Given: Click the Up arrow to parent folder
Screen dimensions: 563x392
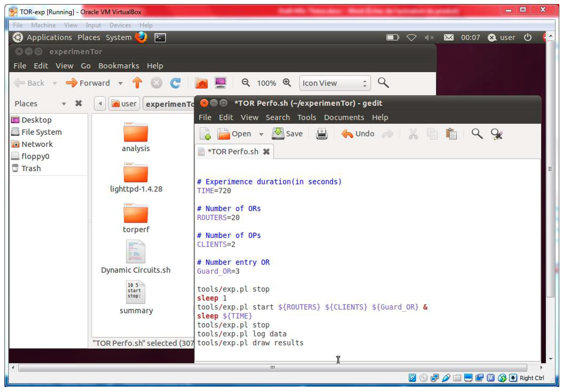Looking at the screenshot, I should coord(137,83).
